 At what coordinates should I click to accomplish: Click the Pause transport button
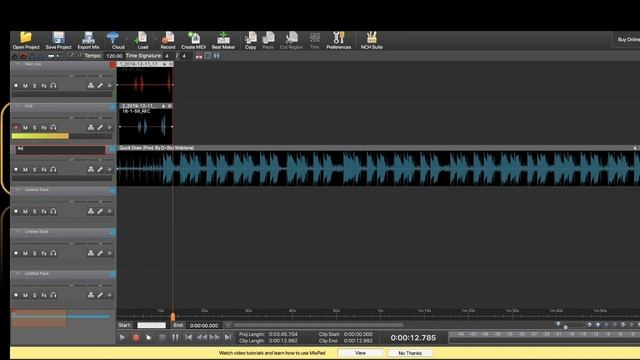point(175,338)
